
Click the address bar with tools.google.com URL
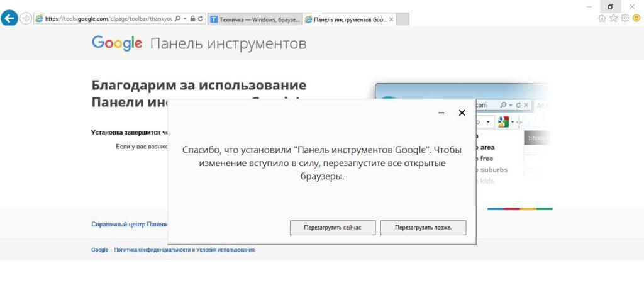(119, 19)
